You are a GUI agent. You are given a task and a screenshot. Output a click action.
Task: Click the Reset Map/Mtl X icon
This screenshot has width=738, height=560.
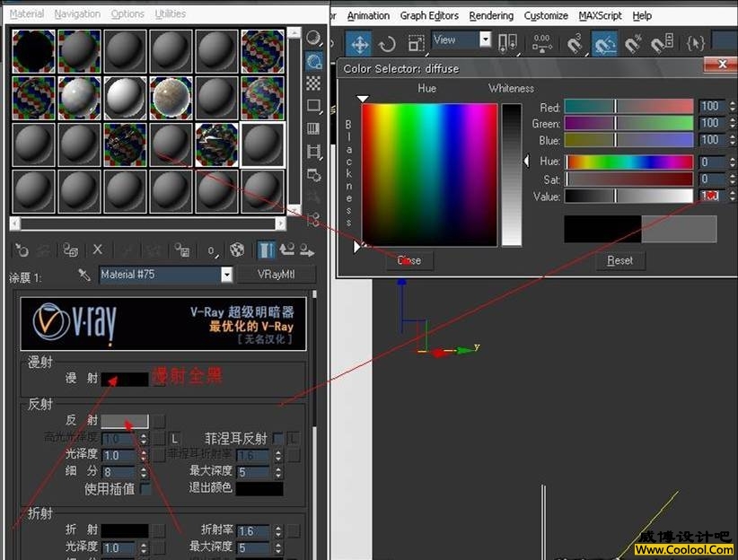pyautogui.click(x=98, y=250)
